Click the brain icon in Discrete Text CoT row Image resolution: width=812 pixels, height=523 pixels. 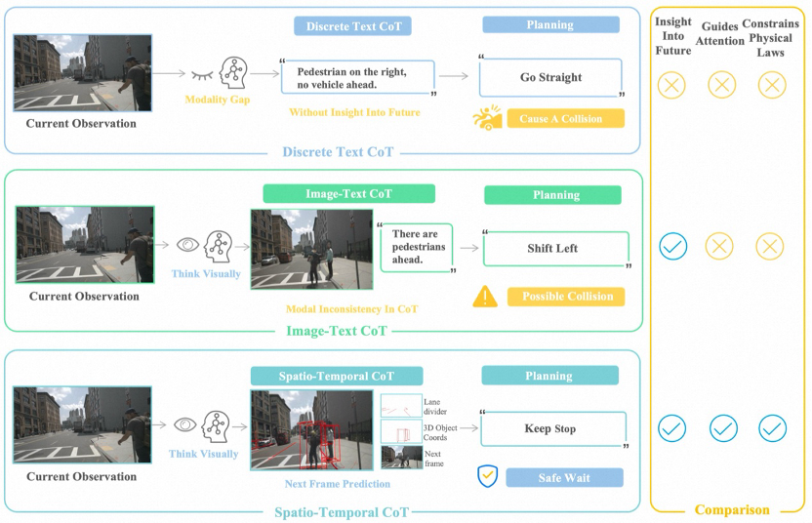coord(233,72)
